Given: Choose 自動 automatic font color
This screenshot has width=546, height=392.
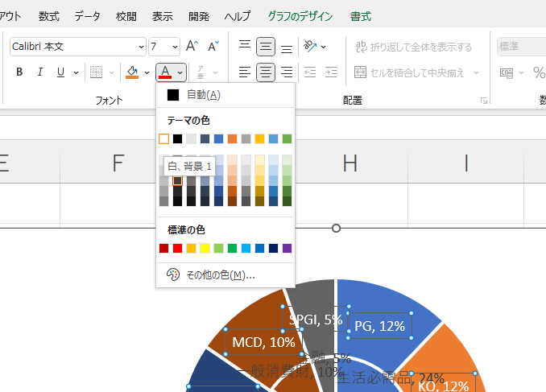Looking at the screenshot, I should (225, 95).
